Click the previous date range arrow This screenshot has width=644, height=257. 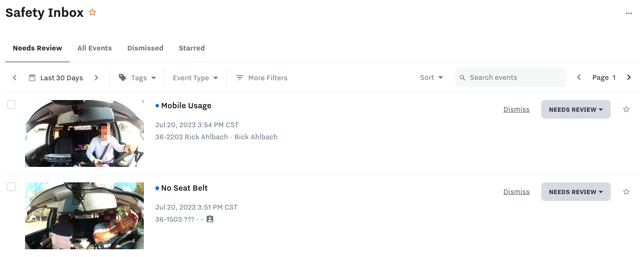[x=14, y=77]
